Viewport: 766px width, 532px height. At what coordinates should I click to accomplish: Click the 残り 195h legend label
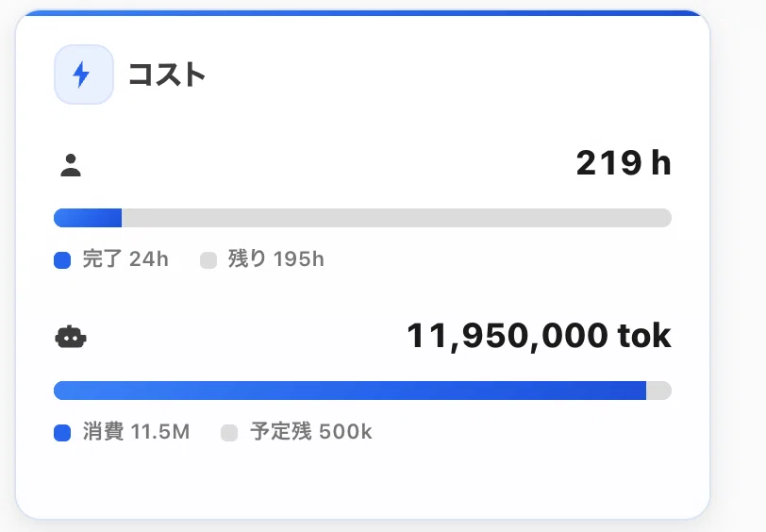click(x=276, y=258)
